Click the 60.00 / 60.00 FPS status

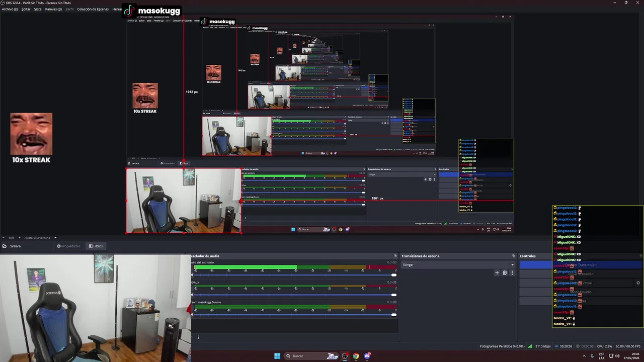pyautogui.click(x=628, y=346)
